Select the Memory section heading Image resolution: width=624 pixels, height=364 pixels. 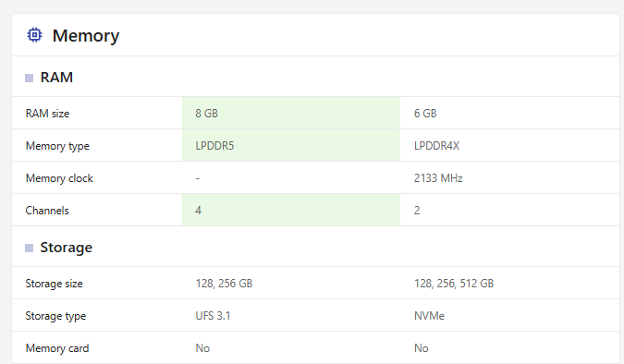click(x=86, y=36)
